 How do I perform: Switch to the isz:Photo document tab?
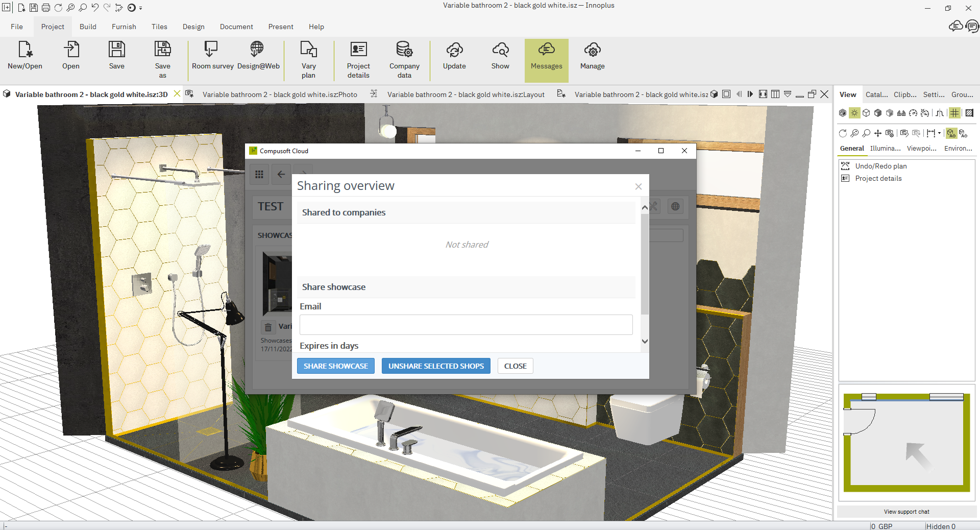(x=279, y=94)
